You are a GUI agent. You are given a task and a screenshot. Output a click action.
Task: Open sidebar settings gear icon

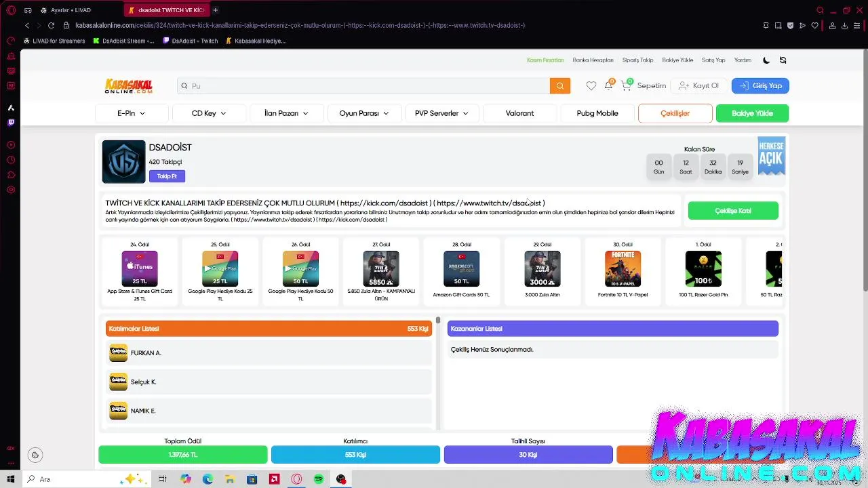tap(11, 190)
